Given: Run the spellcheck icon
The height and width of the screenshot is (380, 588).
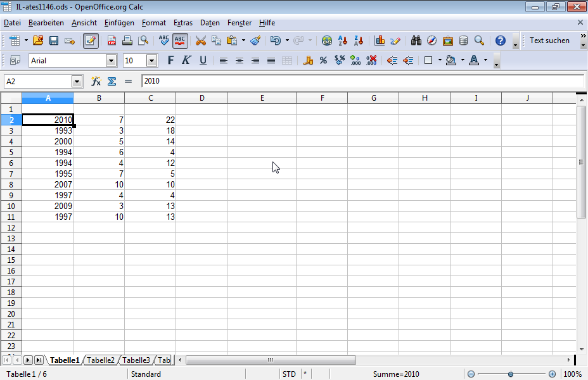Looking at the screenshot, I should point(164,41).
